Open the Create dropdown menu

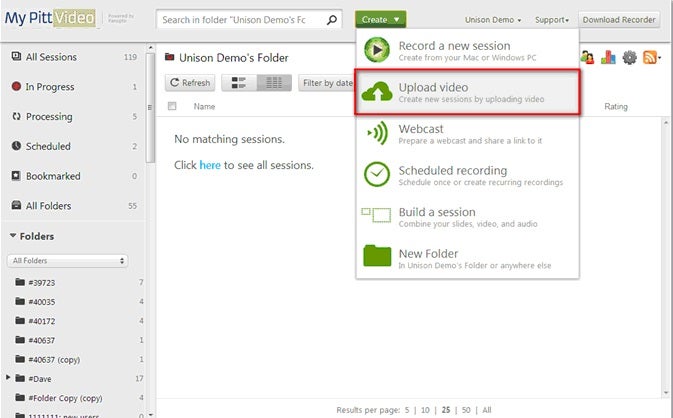click(x=380, y=19)
